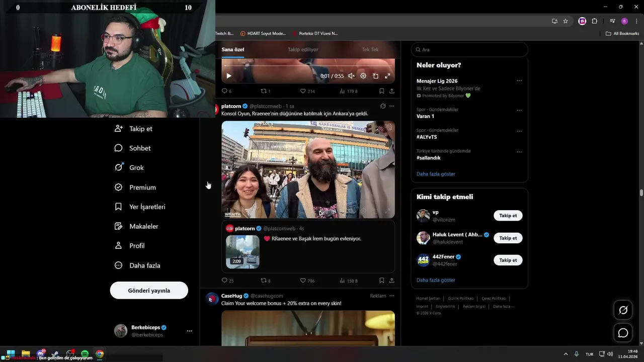Viewport: 644px width, 362px height.
Task: Open Discord from the taskbar
Action: coord(41,354)
